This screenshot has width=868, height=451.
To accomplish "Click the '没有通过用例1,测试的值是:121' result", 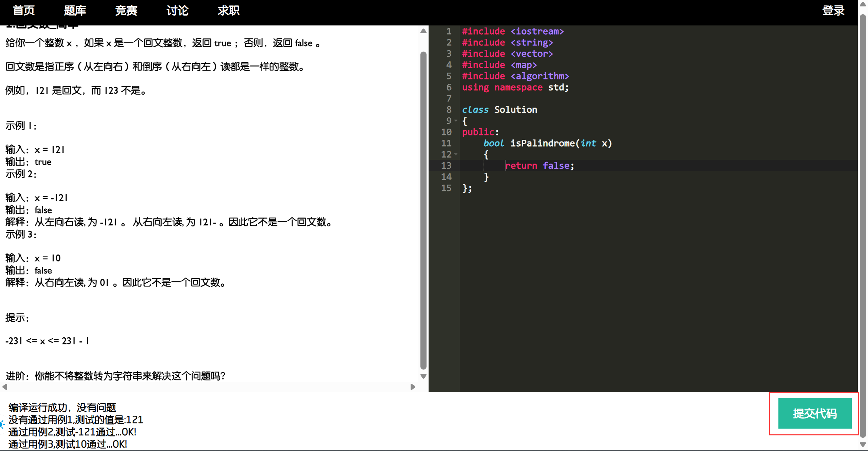I will [x=76, y=420].
